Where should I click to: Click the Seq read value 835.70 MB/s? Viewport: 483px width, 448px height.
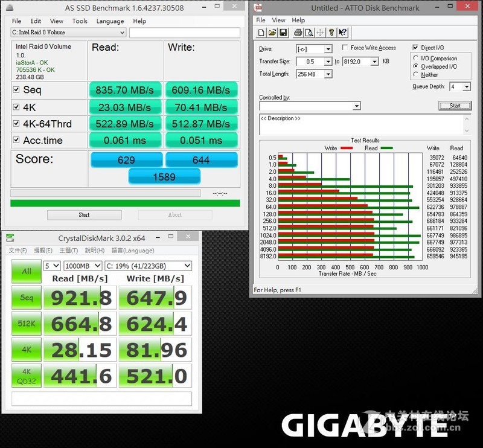click(125, 90)
